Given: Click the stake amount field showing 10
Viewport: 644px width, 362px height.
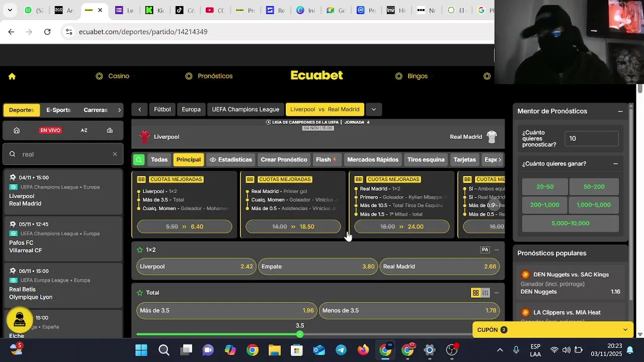Looking at the screenshot, I should click(592, 139).
